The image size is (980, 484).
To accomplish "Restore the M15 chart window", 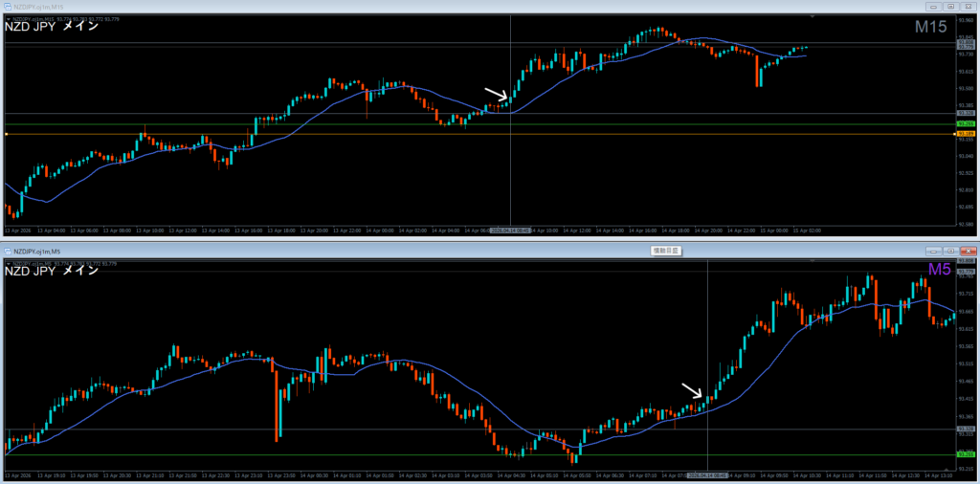I will (950, 5).
